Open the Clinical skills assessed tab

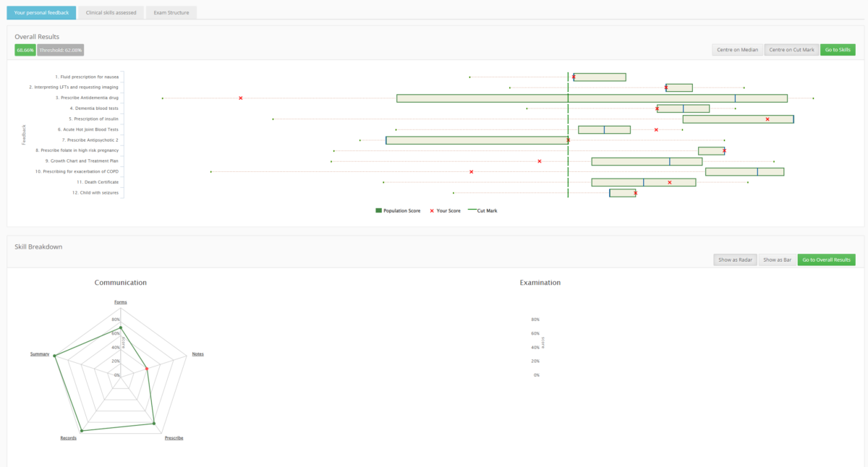point(111,13)
